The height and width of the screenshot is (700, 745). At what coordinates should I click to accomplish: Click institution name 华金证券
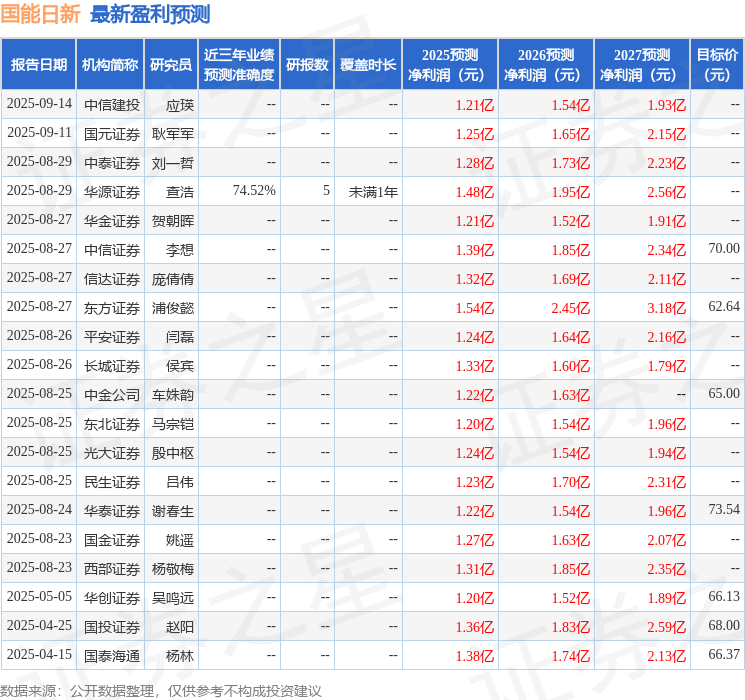pos(112,221)
